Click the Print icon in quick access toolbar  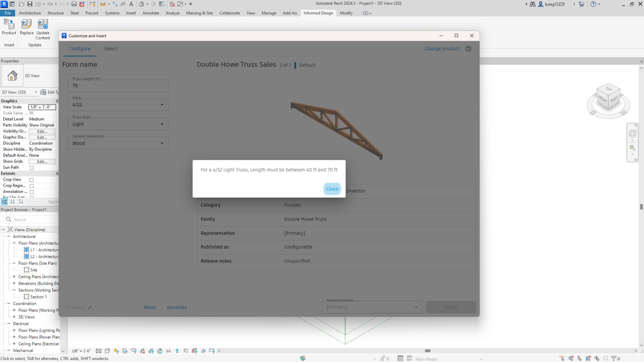[x=74, y=4]
